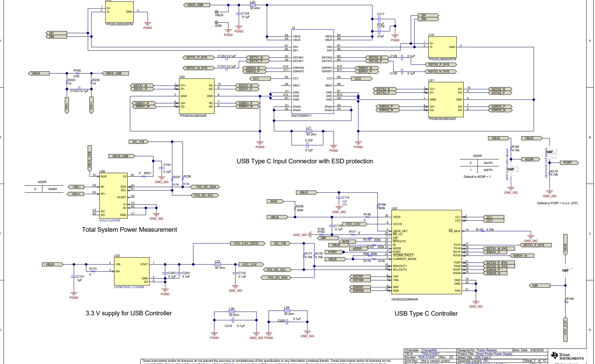Click the 'Smart Probe Power Supply' project title
The height and width of the screenshot is (364, 595).
tap(494, 354)
